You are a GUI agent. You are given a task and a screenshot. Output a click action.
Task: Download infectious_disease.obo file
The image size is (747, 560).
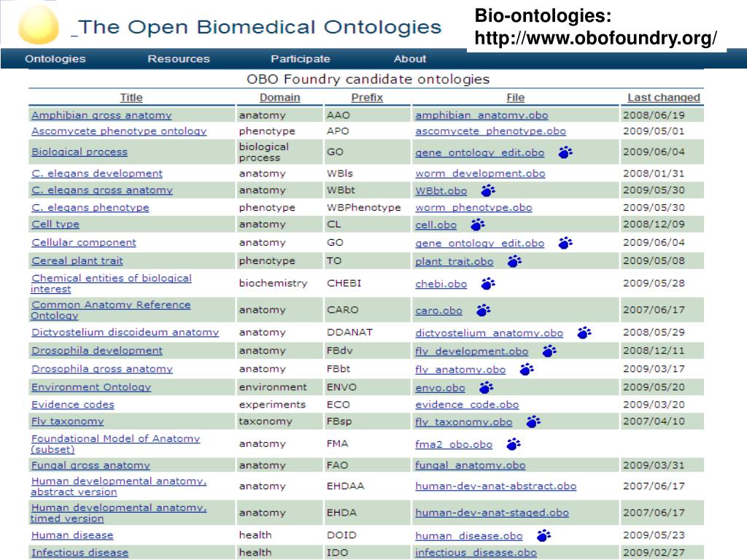coord(476,553)
